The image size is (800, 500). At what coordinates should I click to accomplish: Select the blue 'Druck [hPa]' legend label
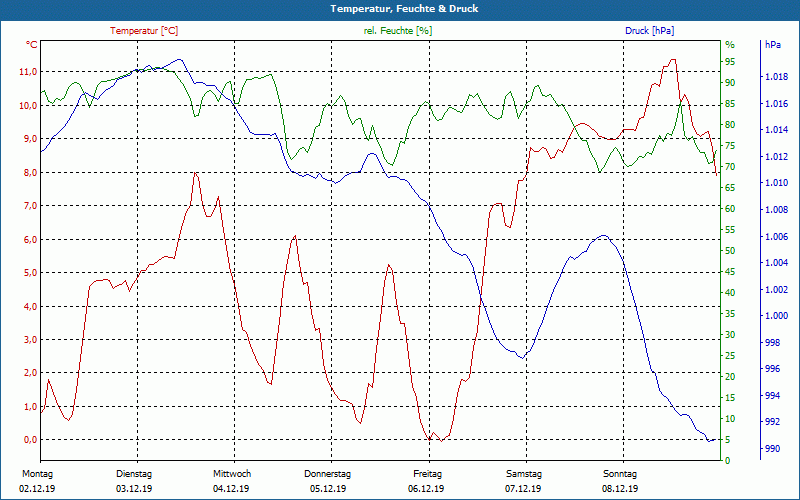coord(649,31)
